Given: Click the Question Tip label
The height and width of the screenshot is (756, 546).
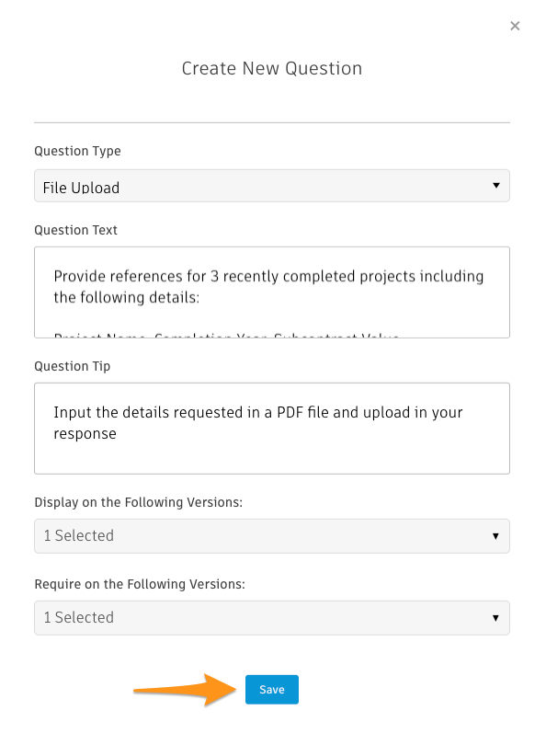Looking at the screenshot, I should (x=73, y=366).
